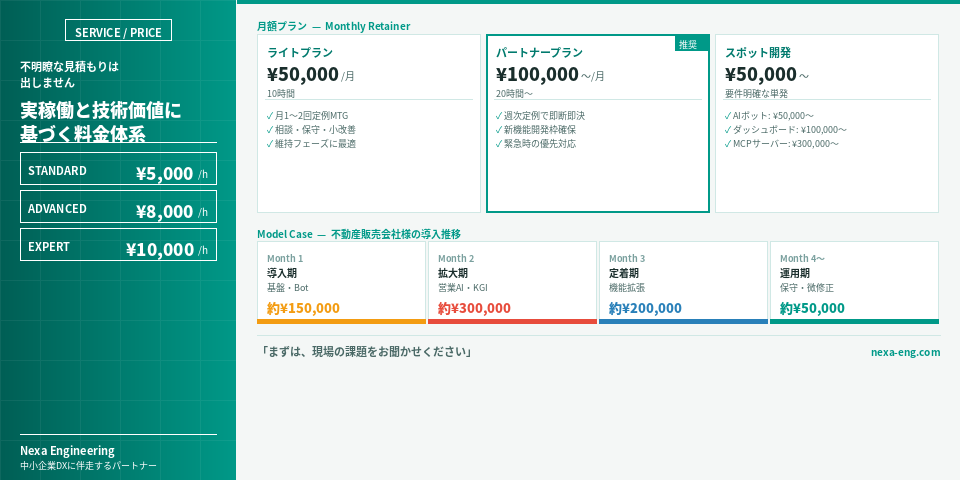Click the checkmark beside 新機能開発枠確保
Screen dimensions: 960x480
499,130
